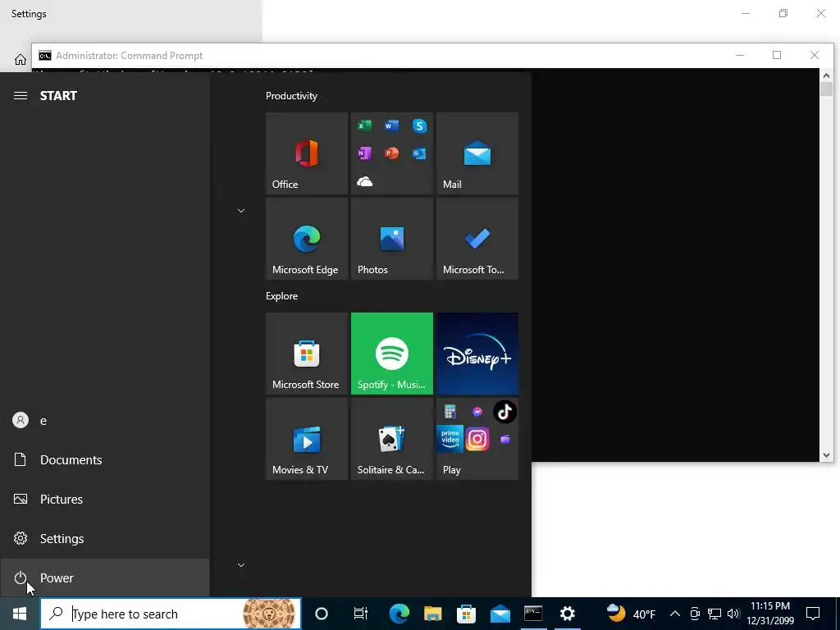Switch to Command Prompt on the taskbar
840x630 pixels.
coord(533,614)
